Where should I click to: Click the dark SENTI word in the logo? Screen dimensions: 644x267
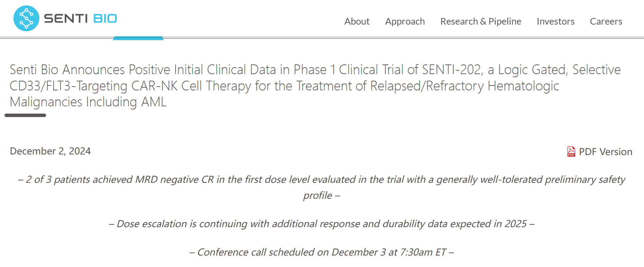click(x=66, y=18)
